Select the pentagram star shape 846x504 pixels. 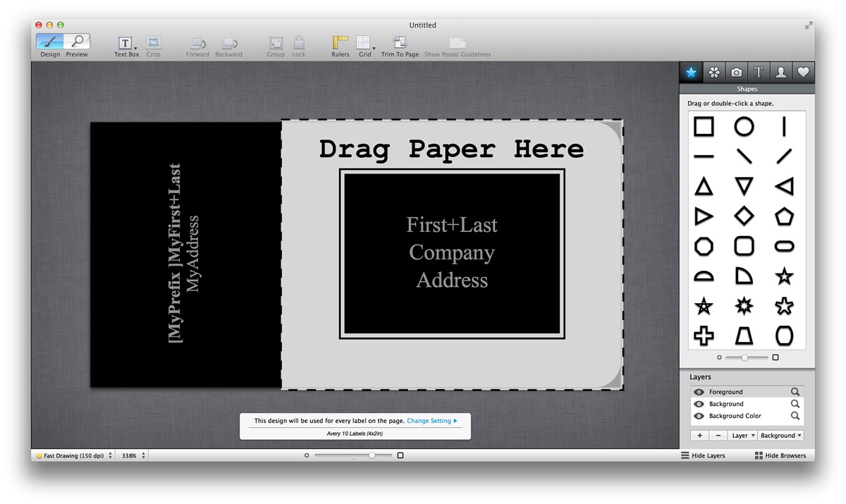pos(704,306)
